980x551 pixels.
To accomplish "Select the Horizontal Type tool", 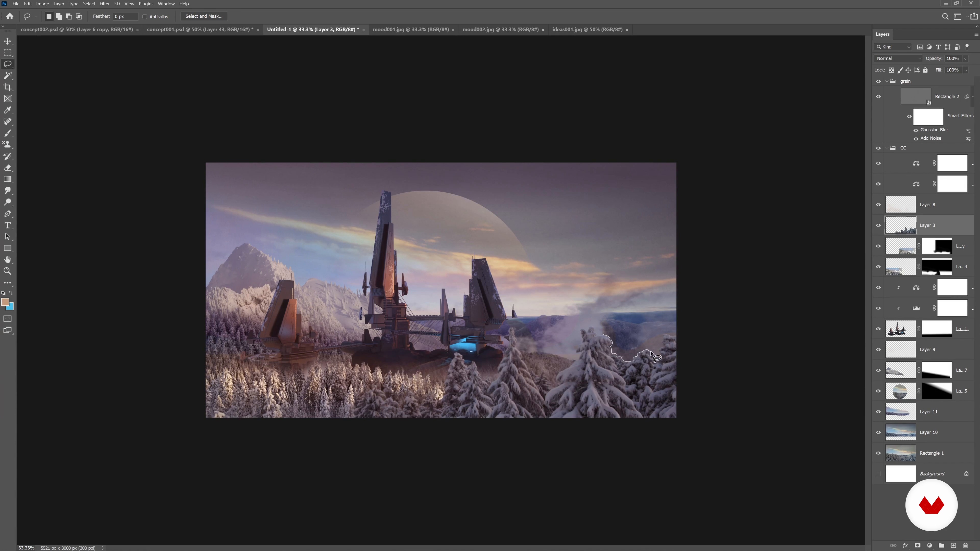I will tap(8, 225).
